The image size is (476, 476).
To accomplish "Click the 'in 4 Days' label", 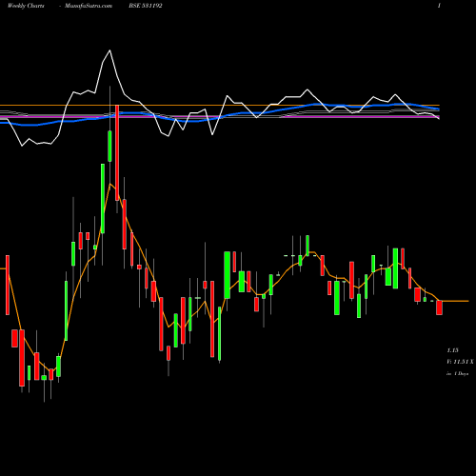I will [x=457, y=374].
